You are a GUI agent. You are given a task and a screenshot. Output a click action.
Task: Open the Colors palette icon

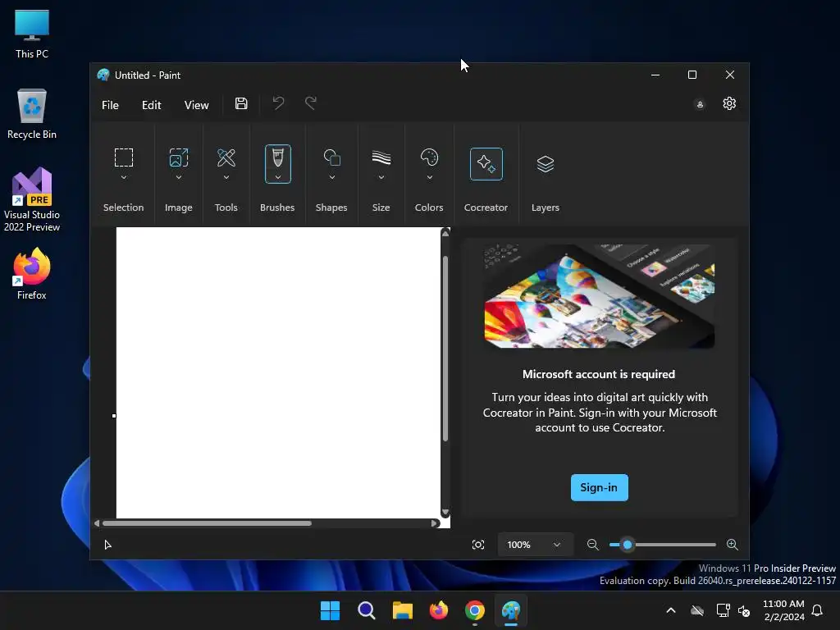tap(429, 157)
